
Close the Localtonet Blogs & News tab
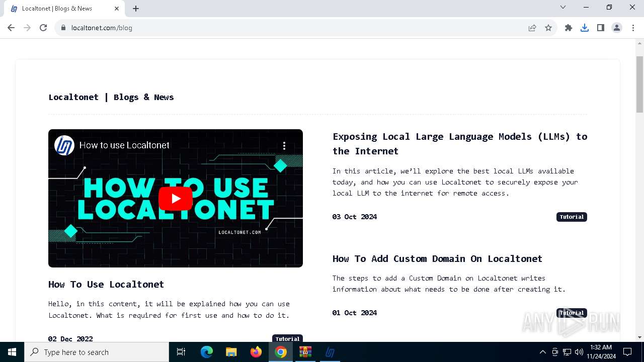click(x=117, y=9)
